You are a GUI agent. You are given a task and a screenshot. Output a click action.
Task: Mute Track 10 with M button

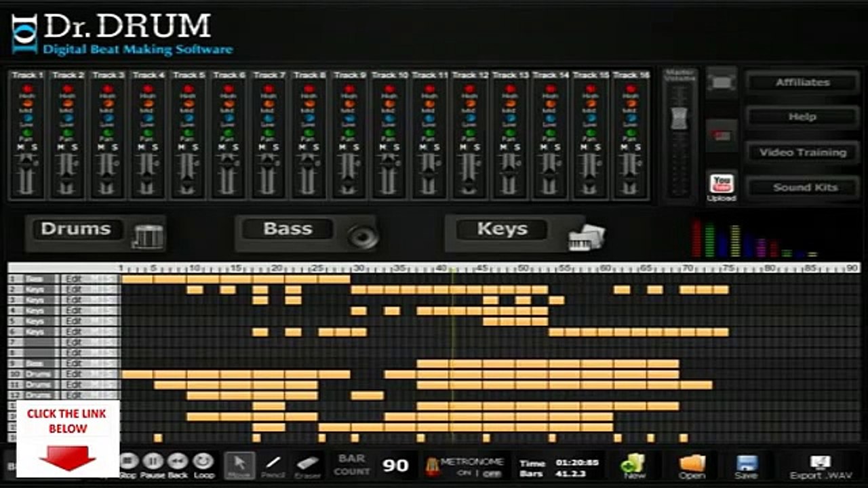382,148
